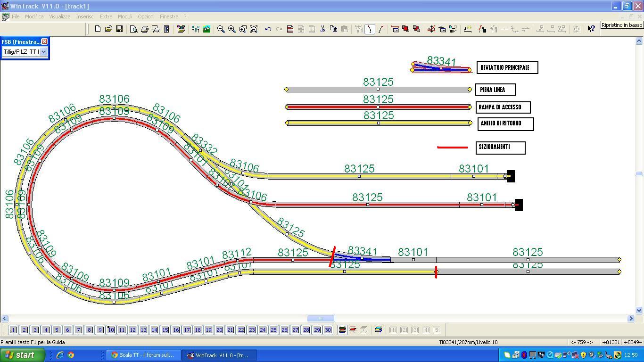
Task: Open an existing file via folder icon
Action: (x=108, y=29)
